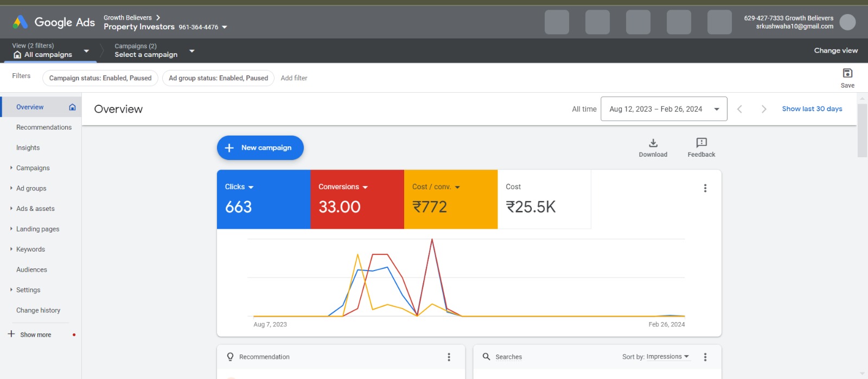The height and width of the screenshot is (379, 868).
Task: Select the red Conversions metric tile
Action: 357,199
